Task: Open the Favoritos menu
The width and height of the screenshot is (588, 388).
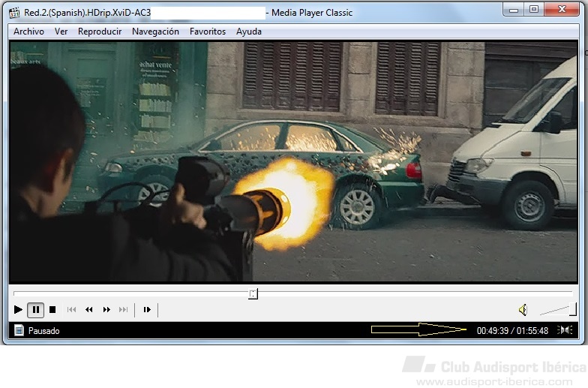Action: click(208, 32)
